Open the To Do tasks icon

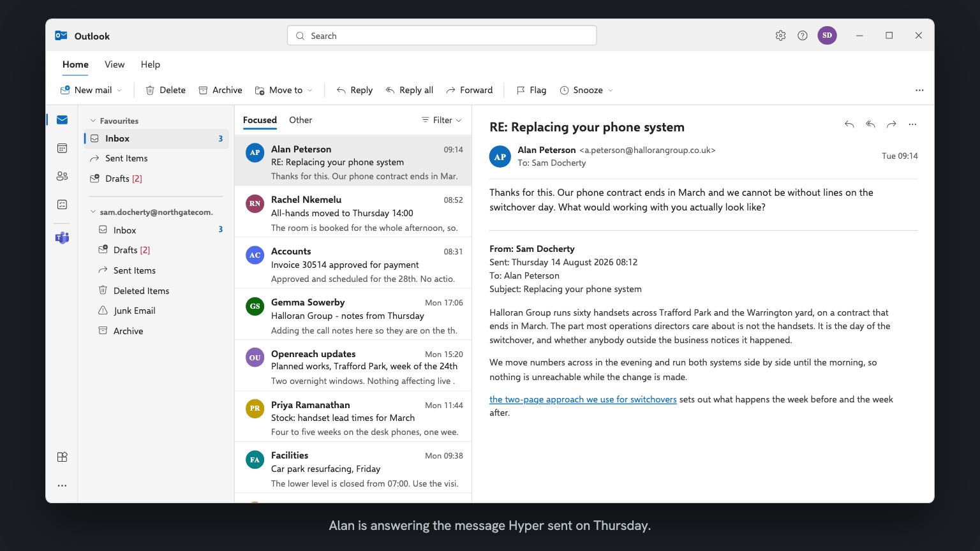click(x=62, y=204)
